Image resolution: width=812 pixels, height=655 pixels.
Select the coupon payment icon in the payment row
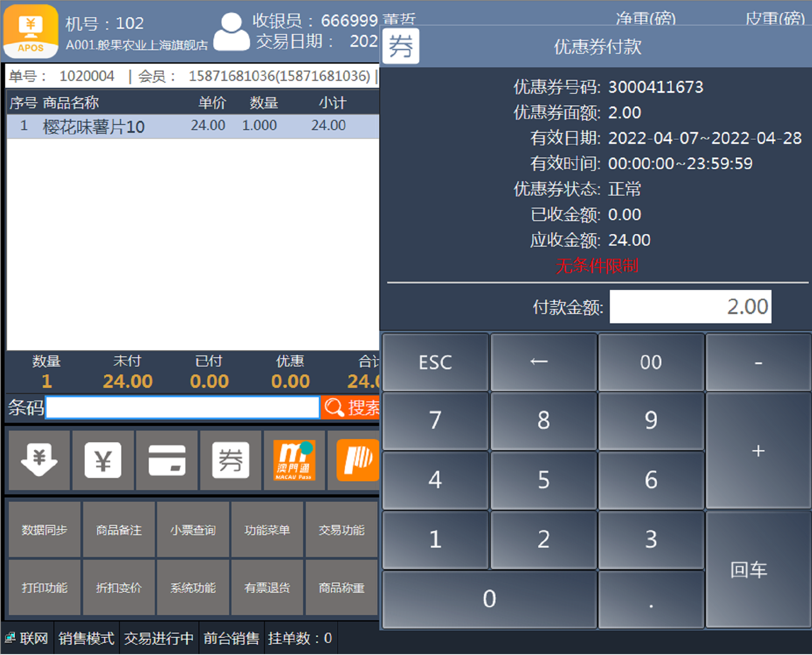point(231,460)
